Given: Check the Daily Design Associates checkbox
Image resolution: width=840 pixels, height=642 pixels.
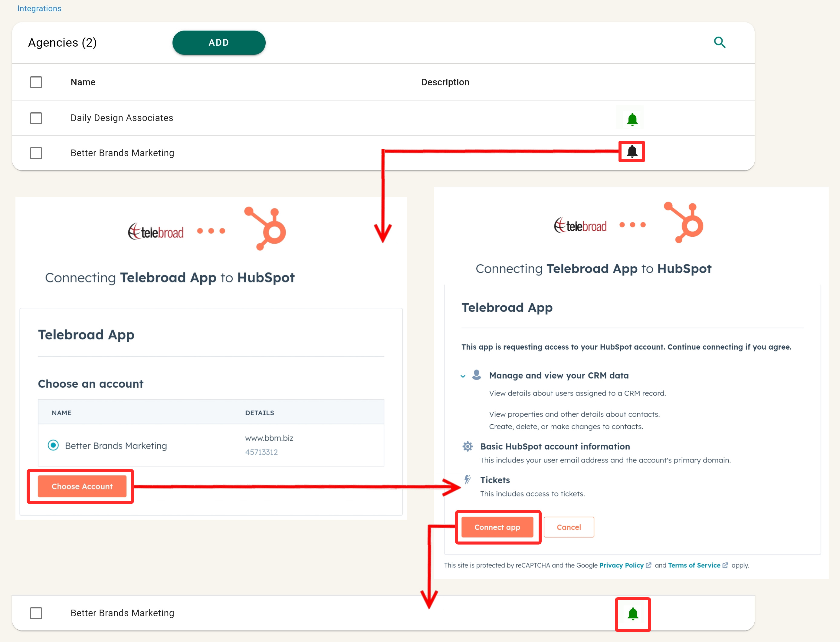Looking at the screenshot, I should tap(36, 118).
